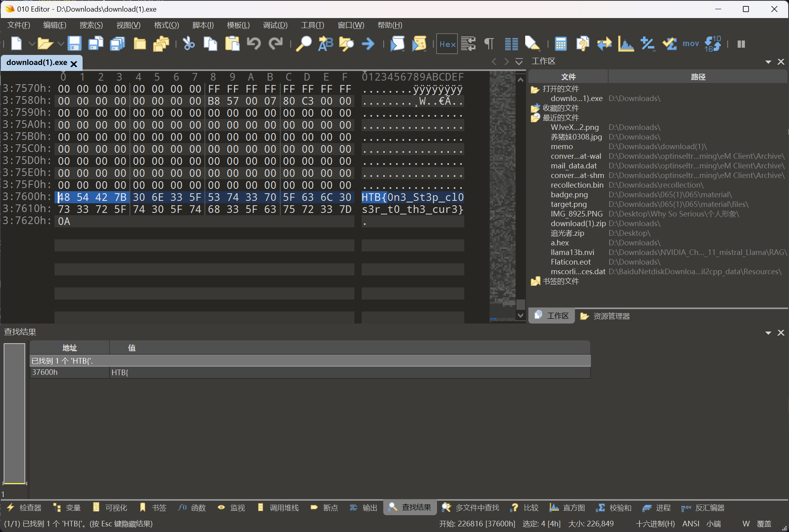Toggle word wrap toolbar icon
The width and height of the screenshot is (789, 532).
pyautogui.click(x=468, y=44)
